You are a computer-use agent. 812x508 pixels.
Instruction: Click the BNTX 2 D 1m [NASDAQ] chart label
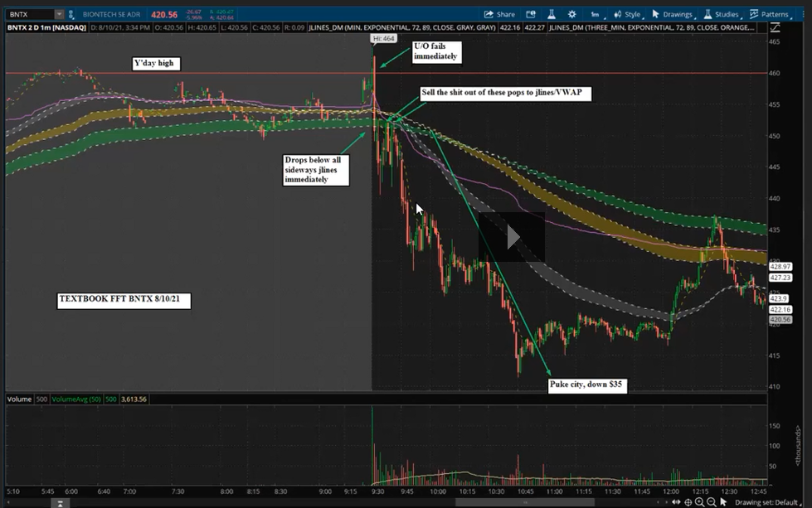tap(46, 27)
